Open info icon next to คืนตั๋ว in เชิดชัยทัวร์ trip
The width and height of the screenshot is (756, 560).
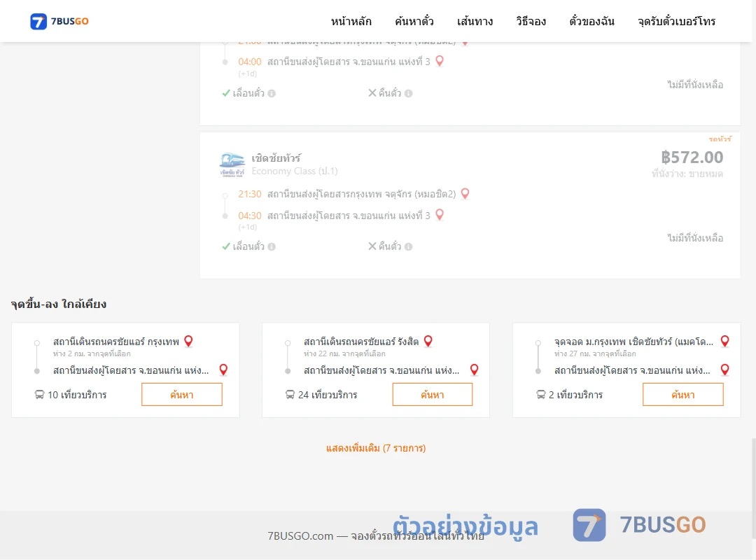408,247
